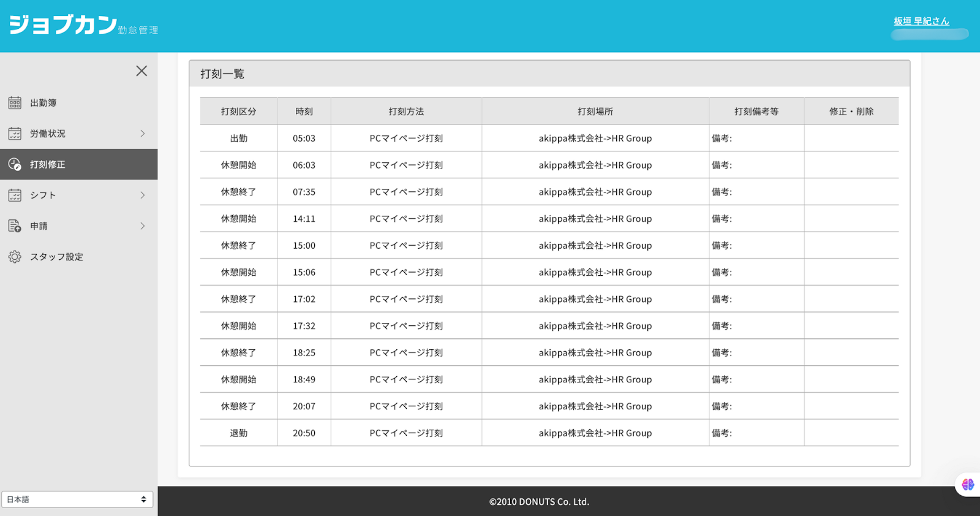980x516 pixels.
Task: Open the 板垣 早紀さん user link
Action: point(921,21)
